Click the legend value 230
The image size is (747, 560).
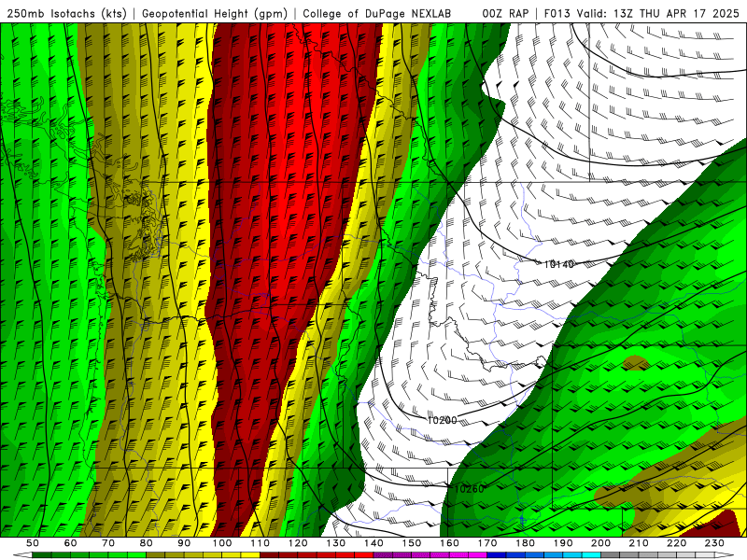(715, 543)
